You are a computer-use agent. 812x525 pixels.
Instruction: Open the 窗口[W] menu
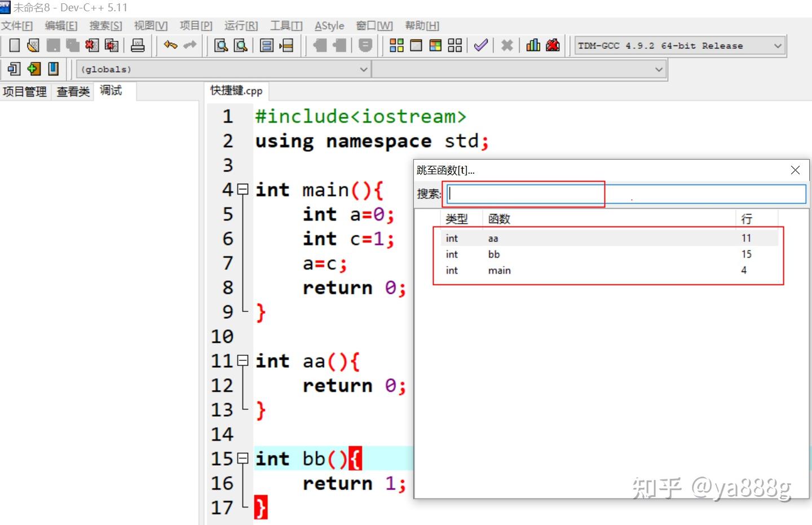click(374, 25)
